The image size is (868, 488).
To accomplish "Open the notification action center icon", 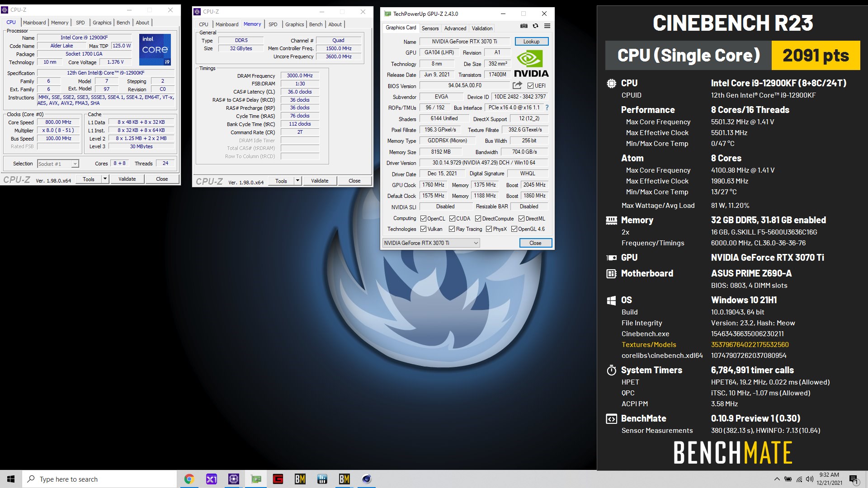I will 854,479.
